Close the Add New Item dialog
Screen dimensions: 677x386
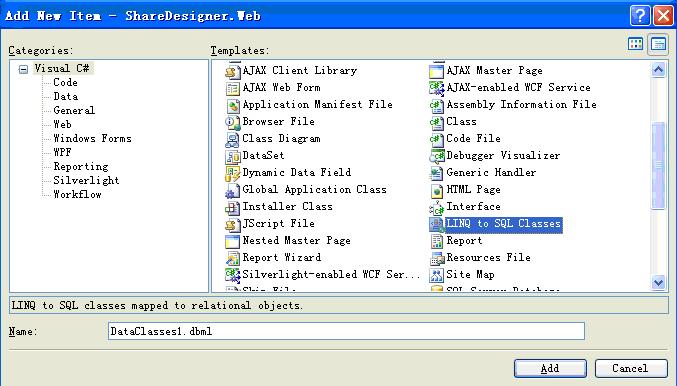coord(663,16)
